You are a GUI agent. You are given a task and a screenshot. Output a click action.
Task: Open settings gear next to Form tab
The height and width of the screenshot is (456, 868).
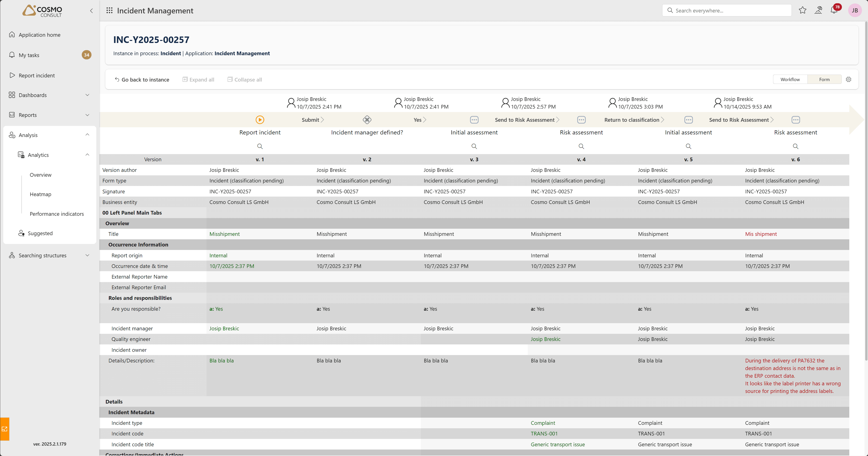click(848, 79)
